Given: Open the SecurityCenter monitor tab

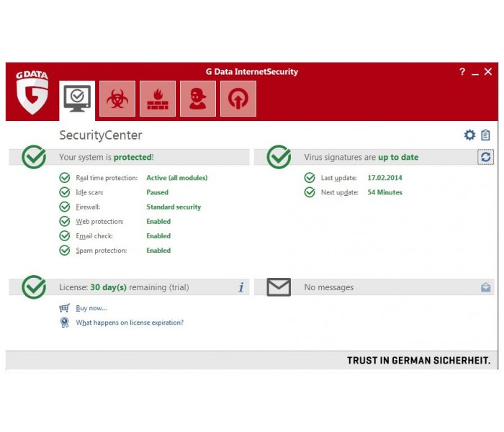Looking at the screenshot, I should (x=77, y=100).
